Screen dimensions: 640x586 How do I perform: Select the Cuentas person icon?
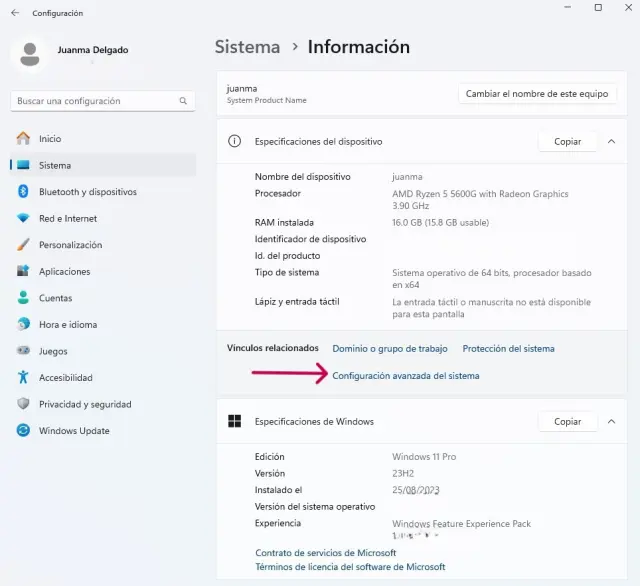point(23,298)
